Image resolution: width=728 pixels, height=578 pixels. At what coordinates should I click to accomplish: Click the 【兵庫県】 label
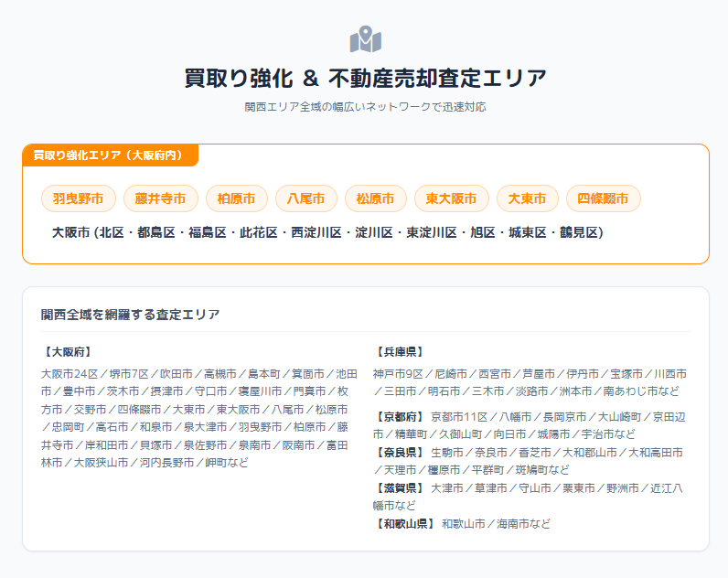400,352
